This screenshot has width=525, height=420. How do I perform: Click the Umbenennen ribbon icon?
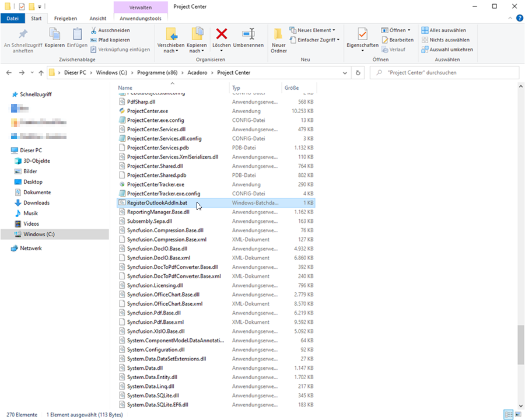coord(249,34)
